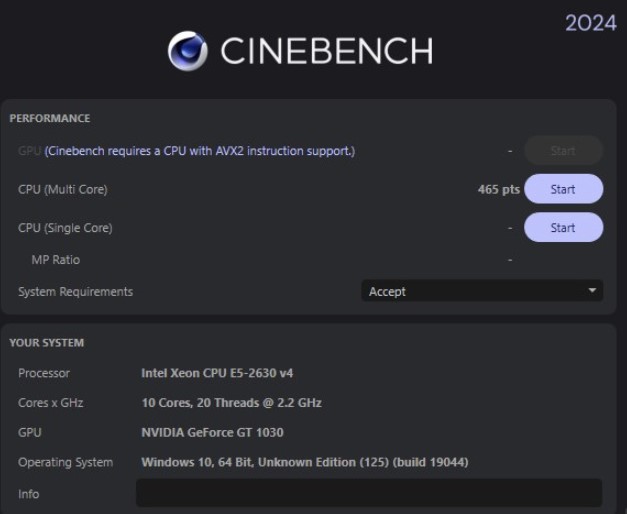Image resolution: width=627 pixels, height=514 pixels.
Task: Click into the Info text field
Action: click(368, 493)
